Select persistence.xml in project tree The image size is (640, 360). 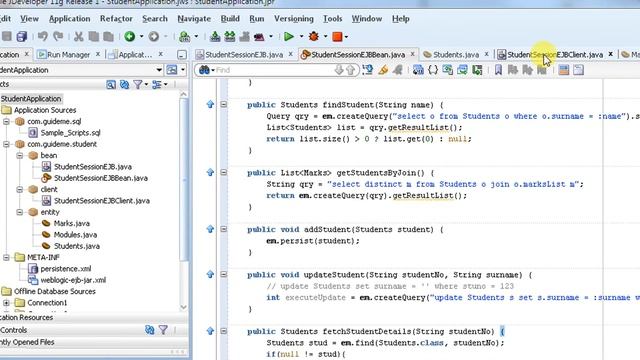66,269
